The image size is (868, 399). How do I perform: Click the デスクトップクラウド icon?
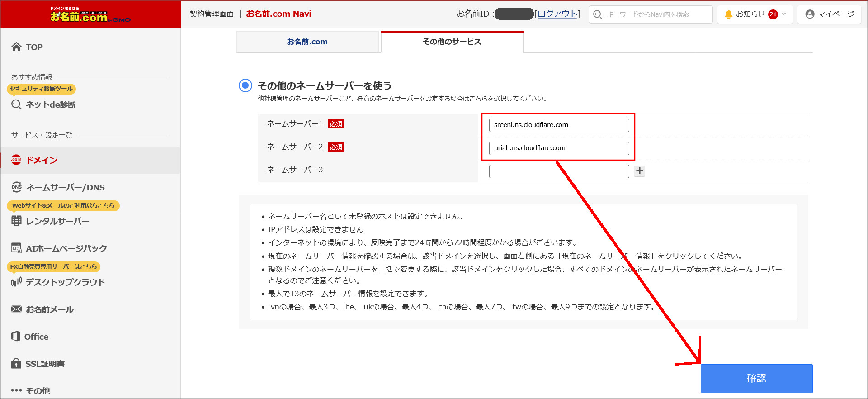[16, 282]
